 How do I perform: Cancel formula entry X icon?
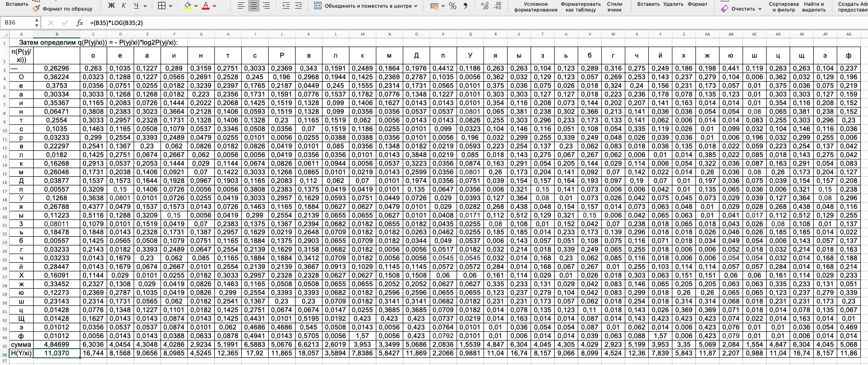(51, 23)
